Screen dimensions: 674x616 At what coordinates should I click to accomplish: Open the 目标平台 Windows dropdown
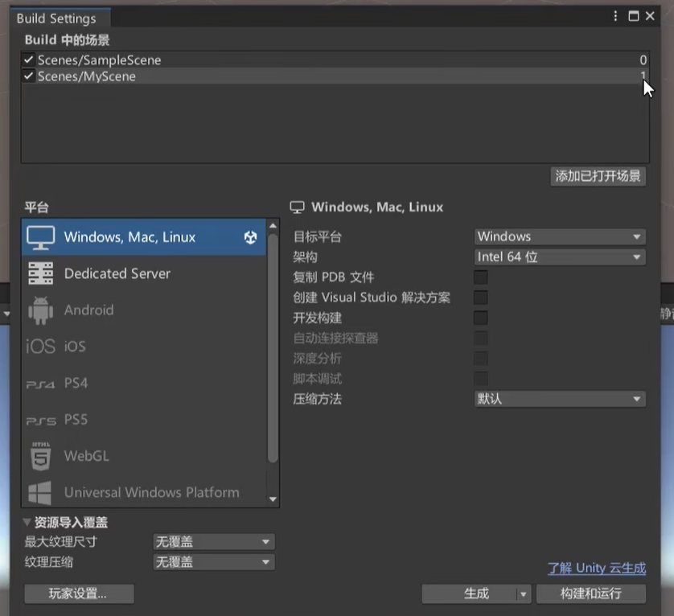(x=560, y=237)
